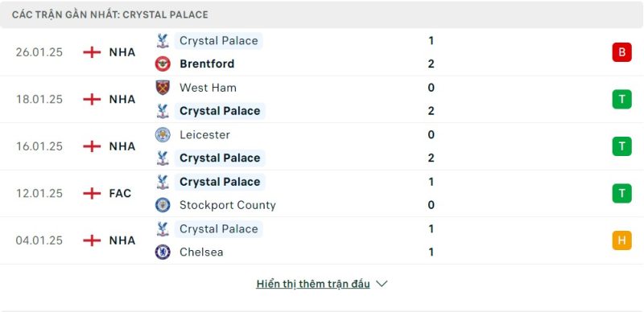Click the green T badge for Leicester match

point(621,146)
